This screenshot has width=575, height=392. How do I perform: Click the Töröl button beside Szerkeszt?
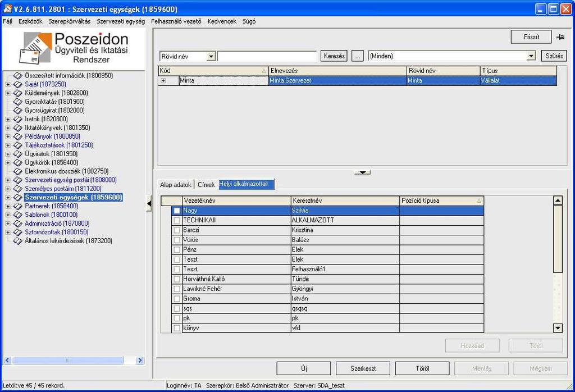(422, 368)
